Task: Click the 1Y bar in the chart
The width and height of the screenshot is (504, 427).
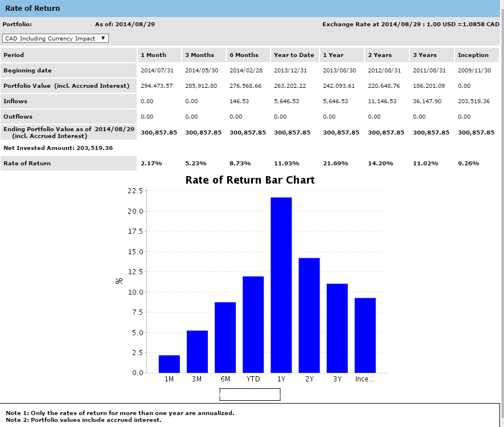Action: (x=281, y=285)
